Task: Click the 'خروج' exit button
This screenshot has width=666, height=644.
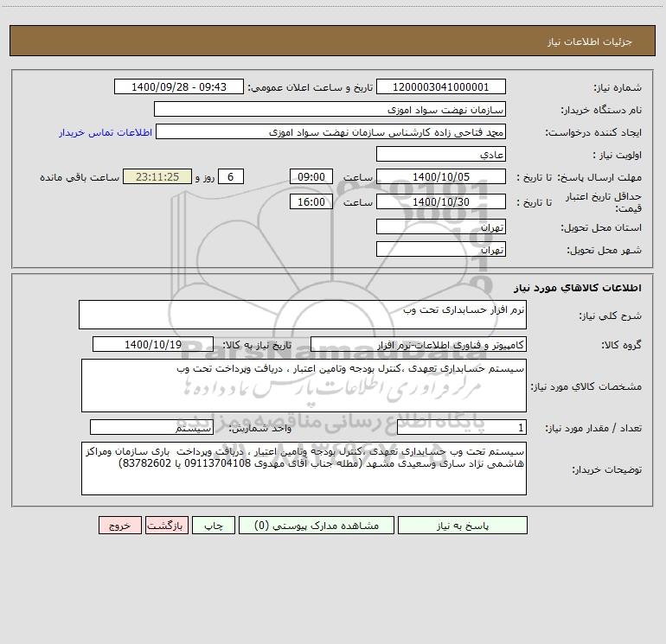Action: pyautogui.click(x=119, y=526)
